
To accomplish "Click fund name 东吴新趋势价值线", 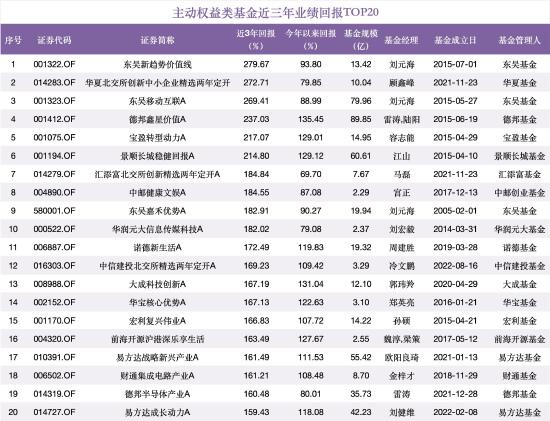I will pos(157,64).
